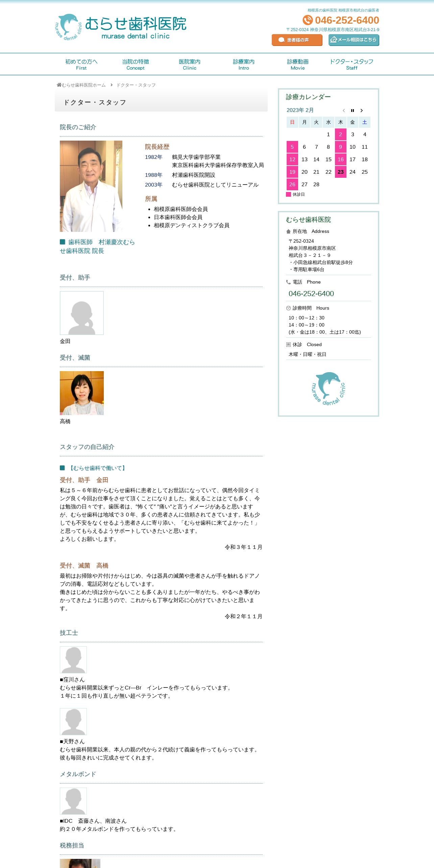Click the calendar pause icon
434x868 pixels.
click(353, 111)
